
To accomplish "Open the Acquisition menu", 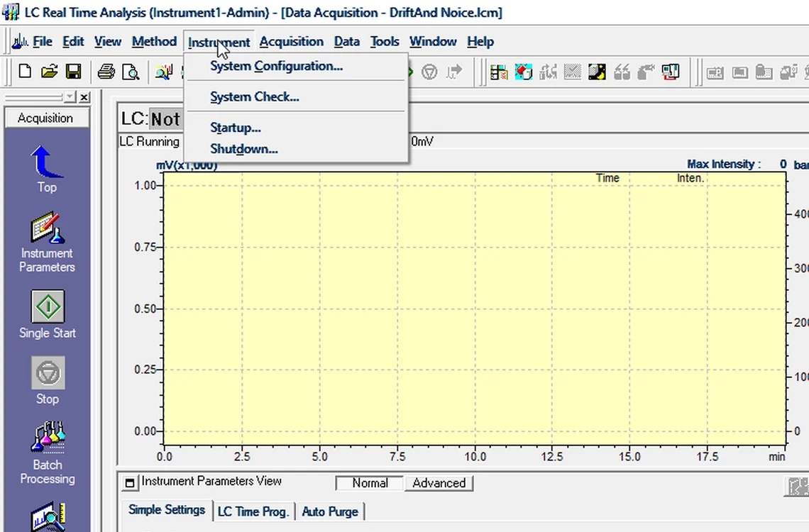I will [x=292, y=41].
